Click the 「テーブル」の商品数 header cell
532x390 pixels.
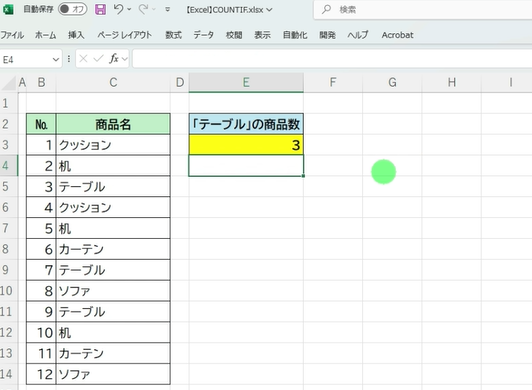pyautogui.click(x=246, y=124)
